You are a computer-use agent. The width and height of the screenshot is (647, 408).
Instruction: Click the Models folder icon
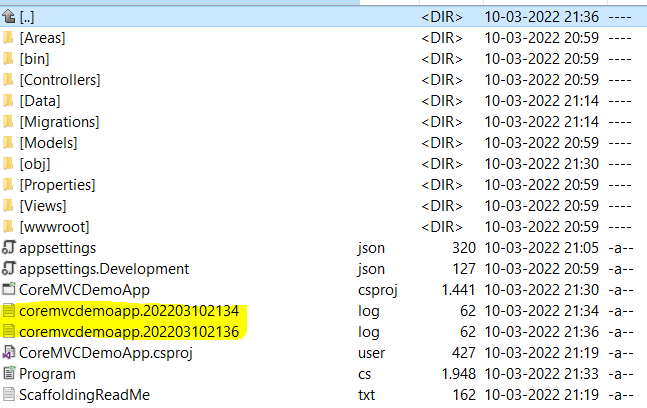coord(8,143)
